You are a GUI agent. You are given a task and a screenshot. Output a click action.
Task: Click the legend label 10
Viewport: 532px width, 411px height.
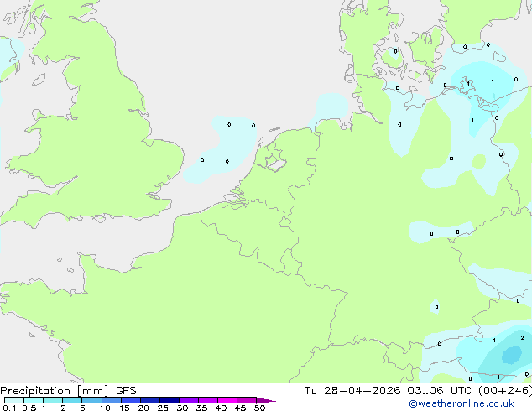tap(105, 408)
